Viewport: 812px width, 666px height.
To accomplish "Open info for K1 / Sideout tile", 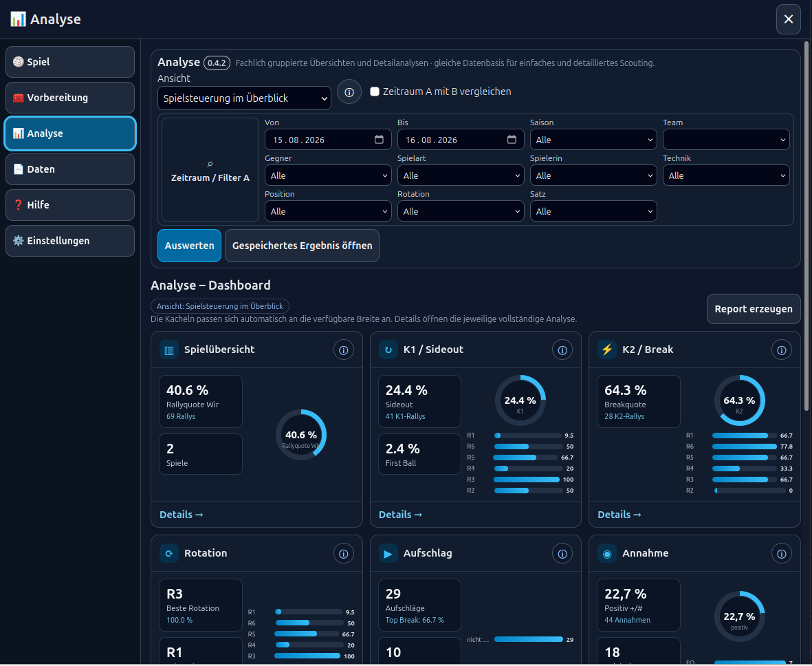I will (562, 350).
